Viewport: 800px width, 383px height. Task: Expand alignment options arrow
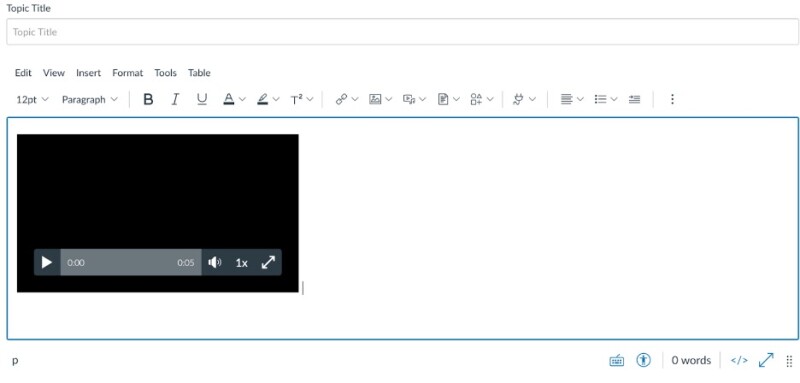(x=580, y=99)
